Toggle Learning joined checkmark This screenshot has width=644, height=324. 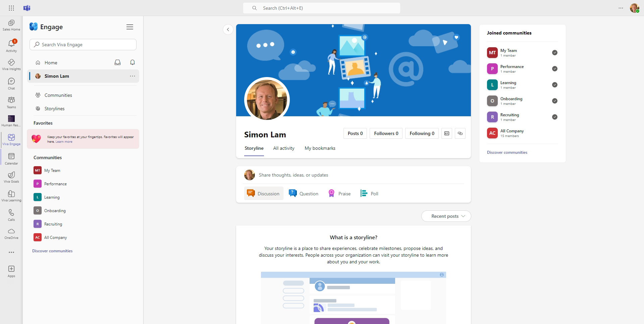click(x=555, y=85)
